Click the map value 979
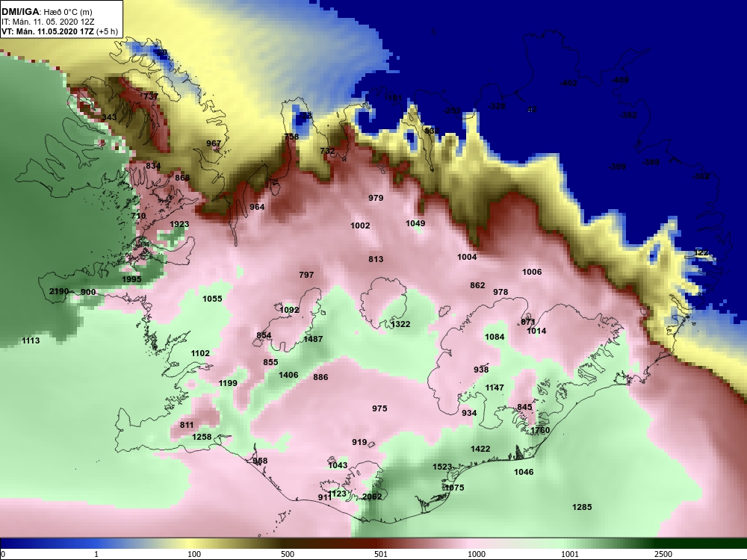747x560 pixels. 376,198
